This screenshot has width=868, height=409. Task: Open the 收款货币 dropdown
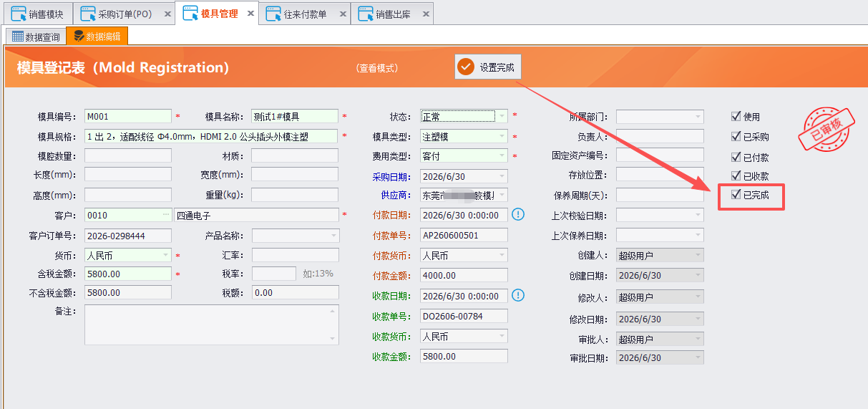click(502, 336)
